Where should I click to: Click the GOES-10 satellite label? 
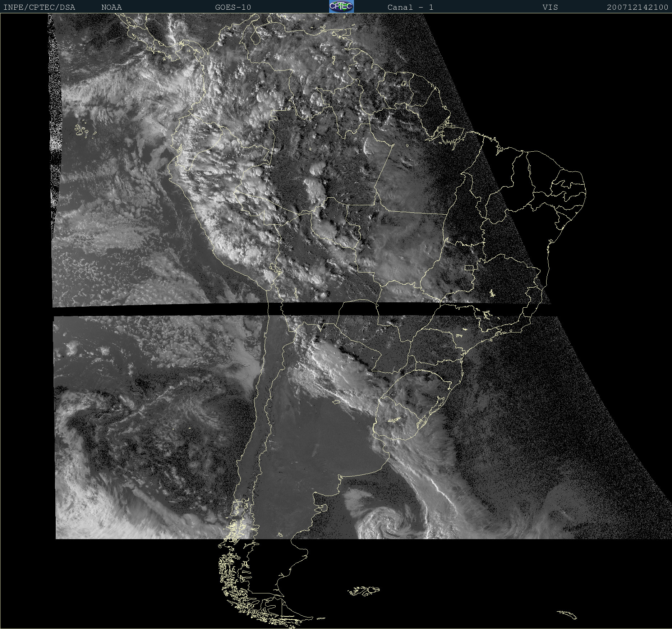point(233,7)
